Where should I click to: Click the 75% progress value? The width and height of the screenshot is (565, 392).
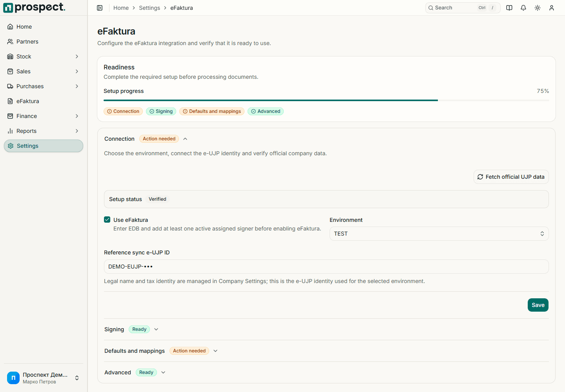pyautogui.click(x=543, y=91)
